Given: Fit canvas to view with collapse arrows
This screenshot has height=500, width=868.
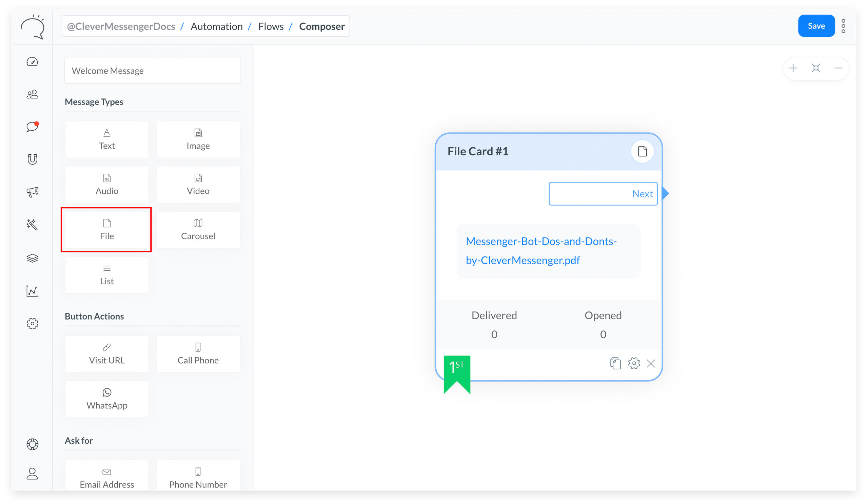Looking at the screenshot, I should tap(816, 68).
